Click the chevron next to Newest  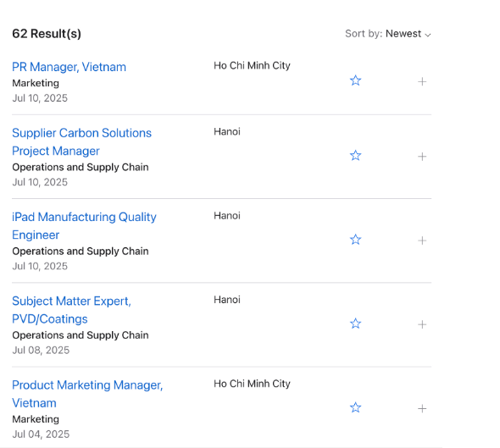pyautogui.click(x=428, y=35)
